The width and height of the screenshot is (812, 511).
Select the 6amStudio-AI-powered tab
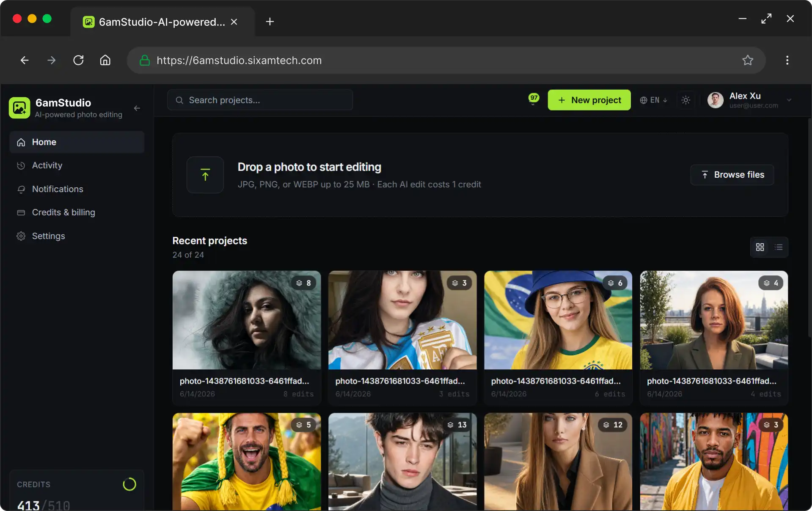(x=162, y=22)
